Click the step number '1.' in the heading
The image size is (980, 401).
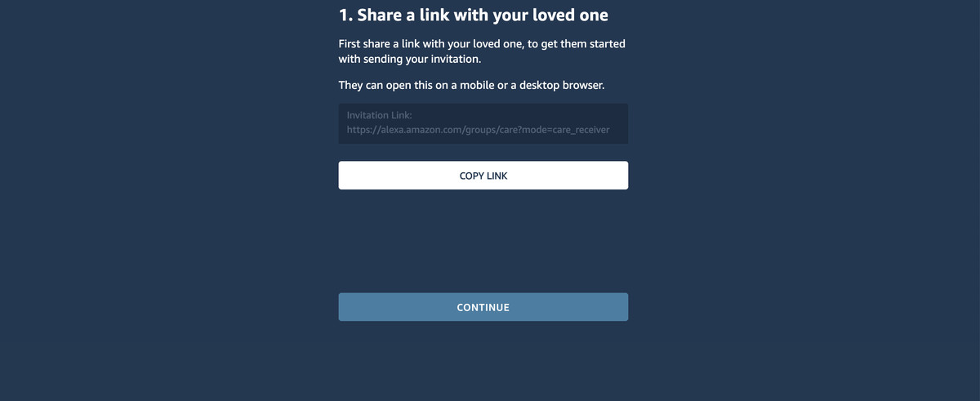(346, 15)
